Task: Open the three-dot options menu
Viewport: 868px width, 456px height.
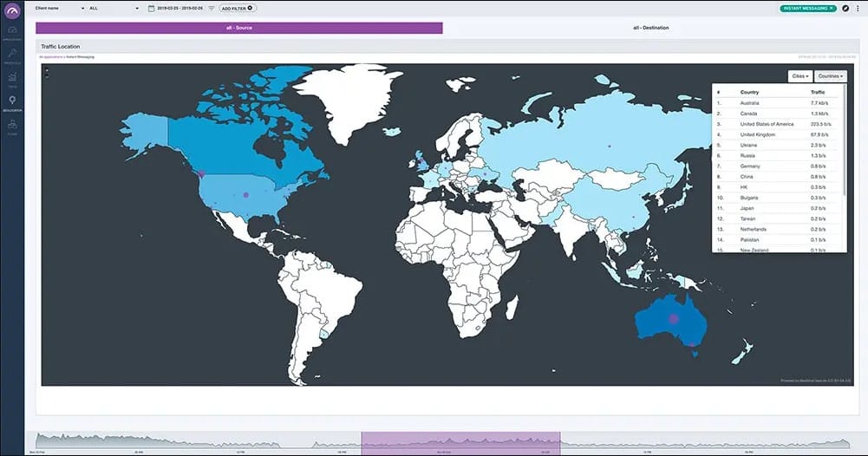Action: pyautogui.click(x=858, y=8)
